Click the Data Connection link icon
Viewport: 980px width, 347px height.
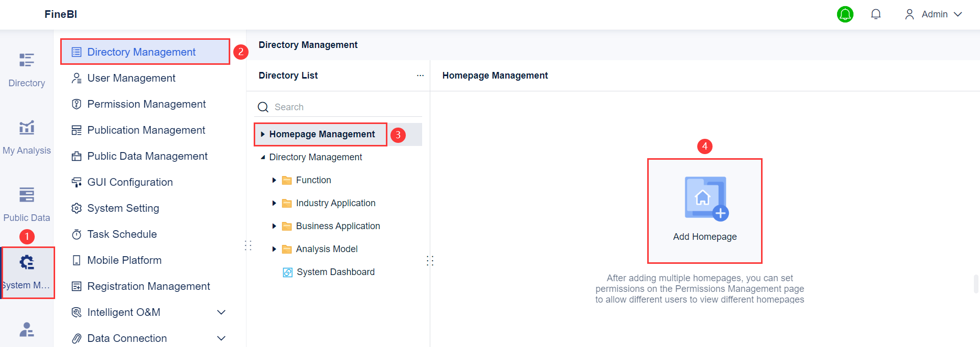(x=77, y=338)
